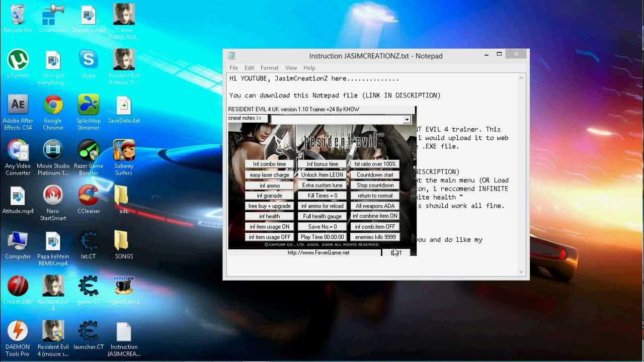644x362 pixels.
Task: Activate the All weapons ADA button
Action: point(375,206)
